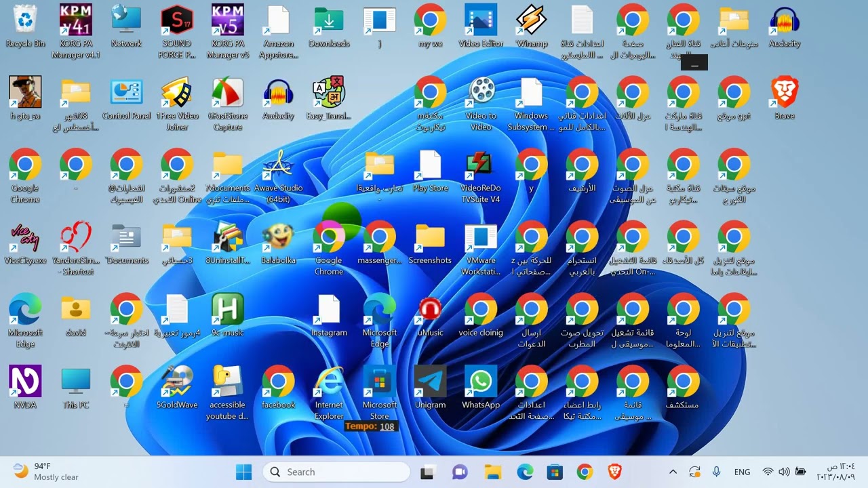Click the microphone tray icon
The height and width of the screenshot is (488, 868).
click(x=716, y=472)
